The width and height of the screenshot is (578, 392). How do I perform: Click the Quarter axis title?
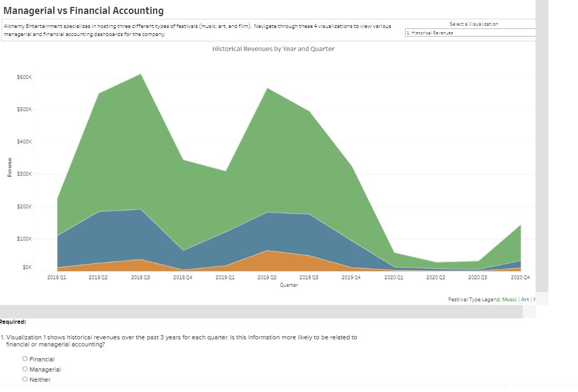289,285
